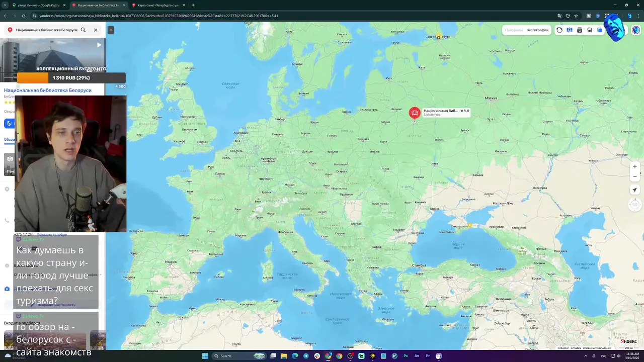Toggle the traffic map icon
The width and height of the screenshot is (644, 362).
tap(570, 30)
